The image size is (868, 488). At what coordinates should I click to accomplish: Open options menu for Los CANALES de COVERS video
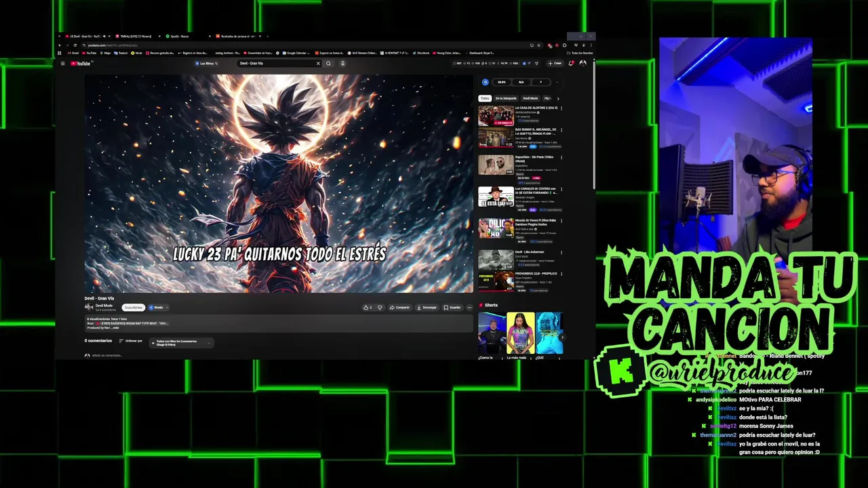pyautogui.click(x=561, y=190)
